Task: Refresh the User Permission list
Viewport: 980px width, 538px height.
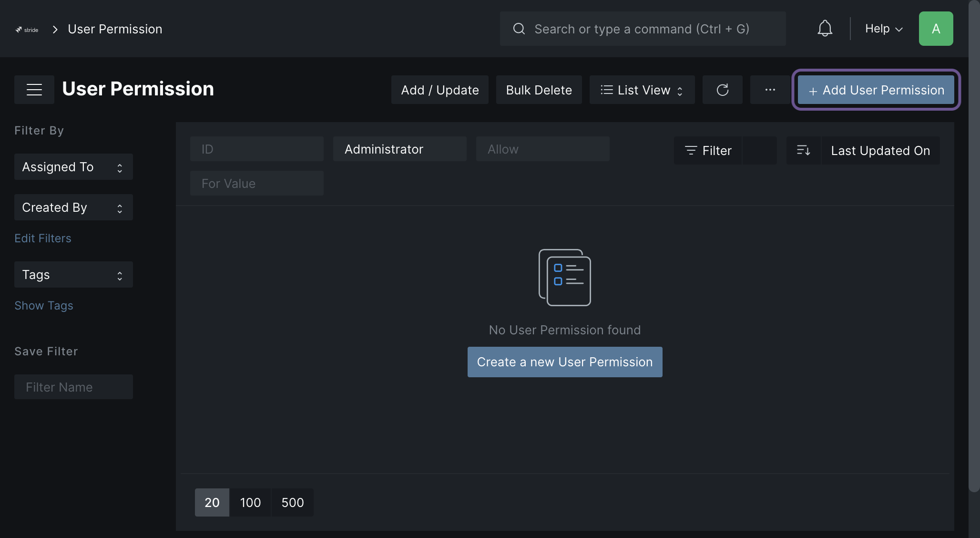Action: (x=722, y=90)
